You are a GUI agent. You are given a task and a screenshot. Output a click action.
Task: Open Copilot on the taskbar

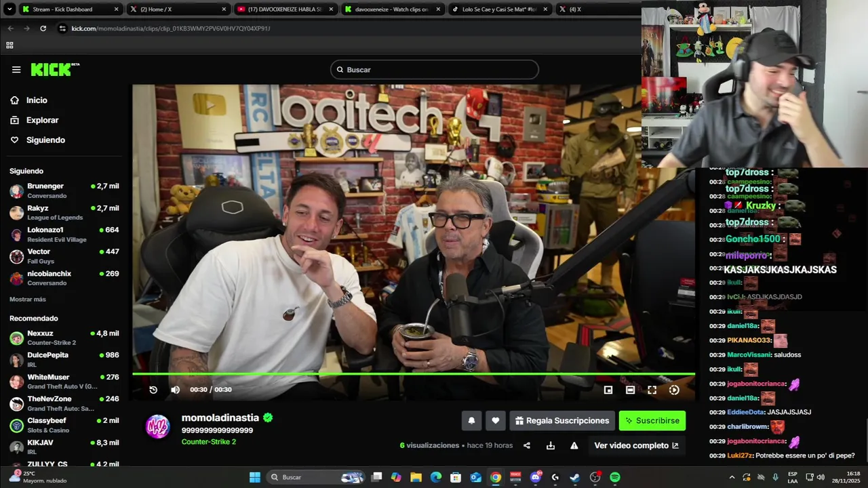[396, 477]
